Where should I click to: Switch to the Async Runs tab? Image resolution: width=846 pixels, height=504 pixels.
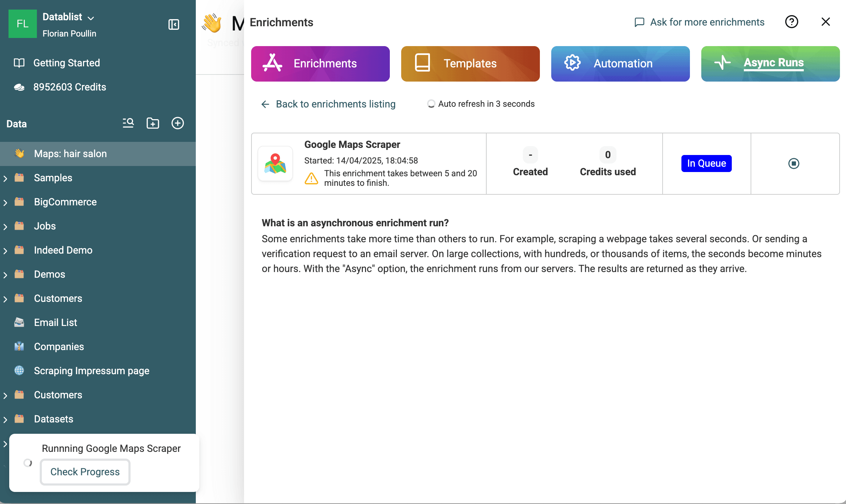770,64
